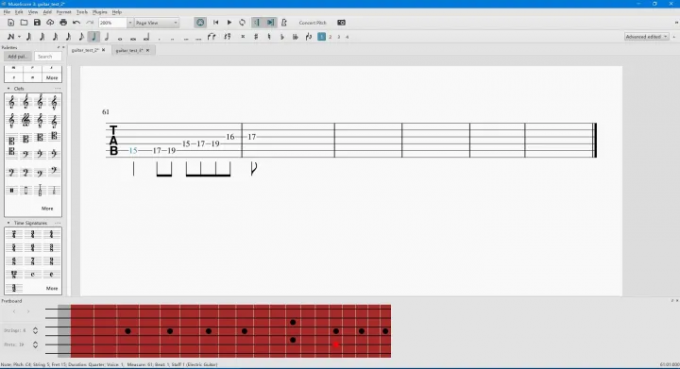Viewport: 680px width, 369px height.
Task: Choose common time C time signature
Action: click(33, 274)
